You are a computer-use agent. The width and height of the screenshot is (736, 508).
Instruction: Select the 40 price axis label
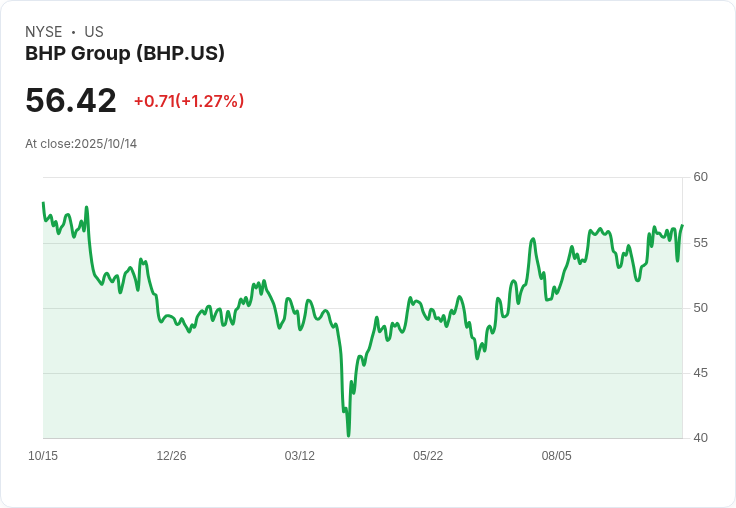701,438
